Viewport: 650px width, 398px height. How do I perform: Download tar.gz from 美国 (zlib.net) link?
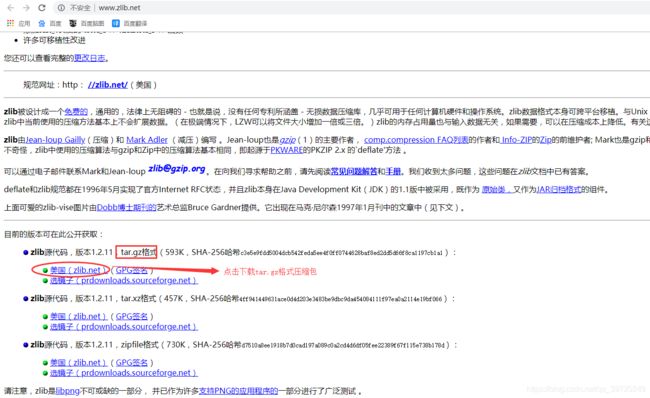coord(78,270)
